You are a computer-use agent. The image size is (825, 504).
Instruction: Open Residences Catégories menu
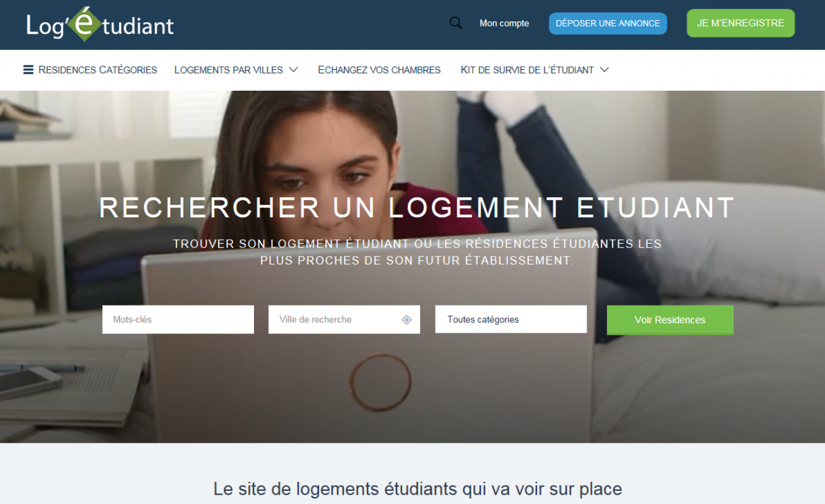coord(90,70)
